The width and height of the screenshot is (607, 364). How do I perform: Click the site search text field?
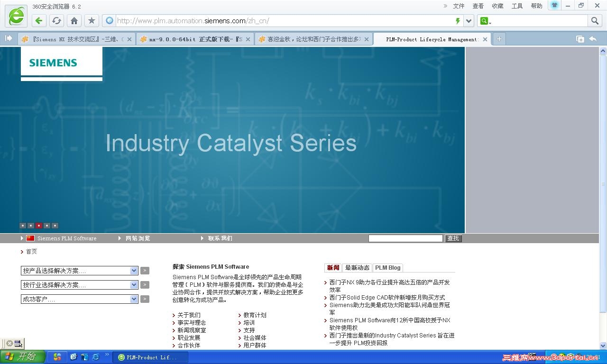[x=405, y=238]
